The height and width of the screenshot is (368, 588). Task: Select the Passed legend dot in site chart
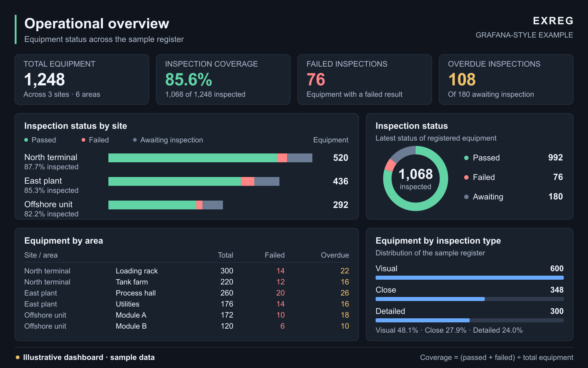tap(26, 140)
